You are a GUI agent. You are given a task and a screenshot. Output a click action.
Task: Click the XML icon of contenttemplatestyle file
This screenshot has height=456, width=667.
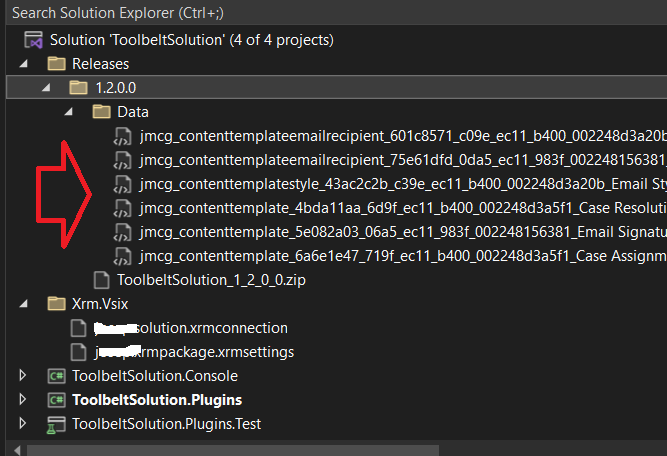point(123,184)
